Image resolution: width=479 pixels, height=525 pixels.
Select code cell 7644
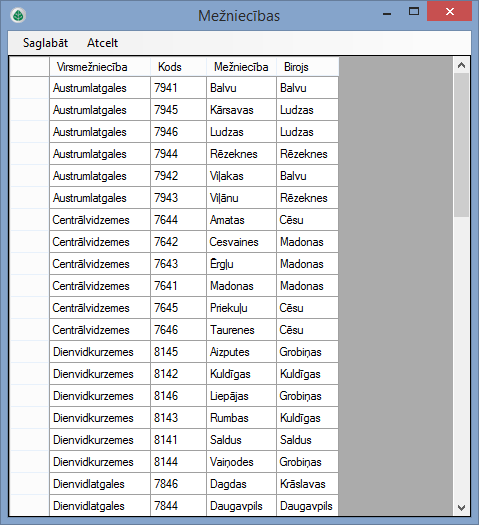coord(178,220)
